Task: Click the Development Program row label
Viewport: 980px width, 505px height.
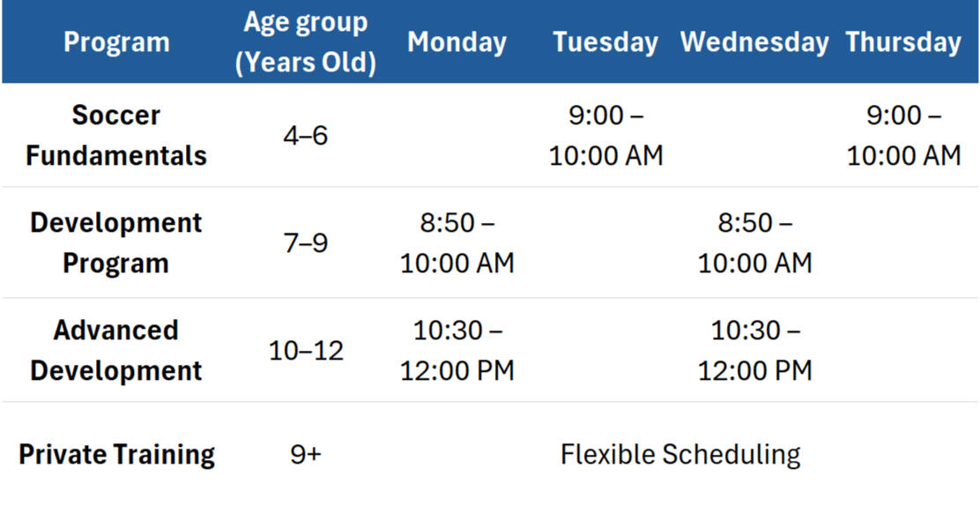Action: pyautogui.click(x=116, y=242)
